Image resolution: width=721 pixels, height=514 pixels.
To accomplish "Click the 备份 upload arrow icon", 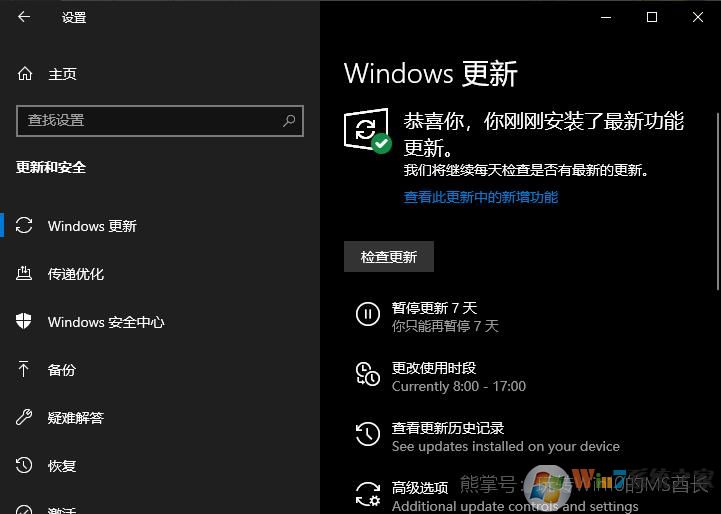I will pyautogui.click(x=23, y=369).
